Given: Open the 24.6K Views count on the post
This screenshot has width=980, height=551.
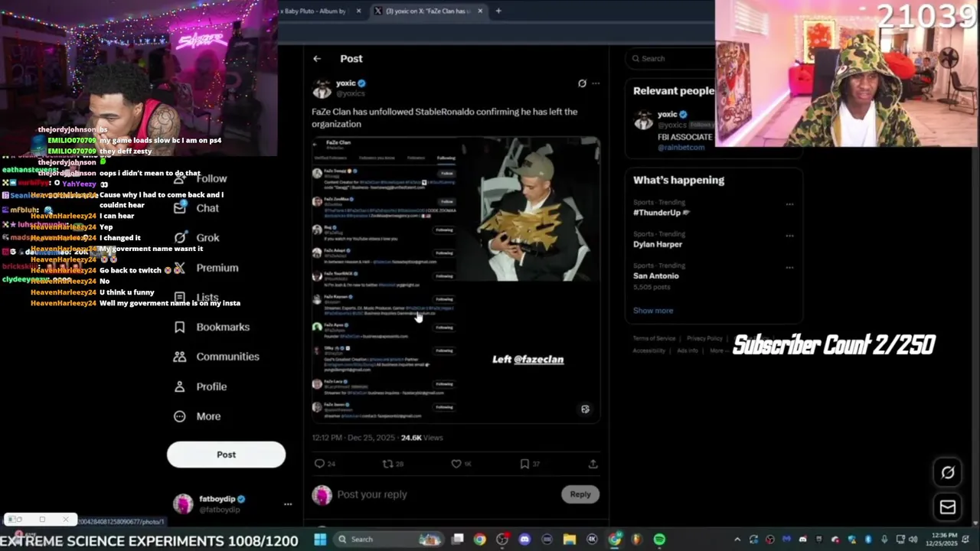Looking at the screenshot, I should (x=422, y=438).
